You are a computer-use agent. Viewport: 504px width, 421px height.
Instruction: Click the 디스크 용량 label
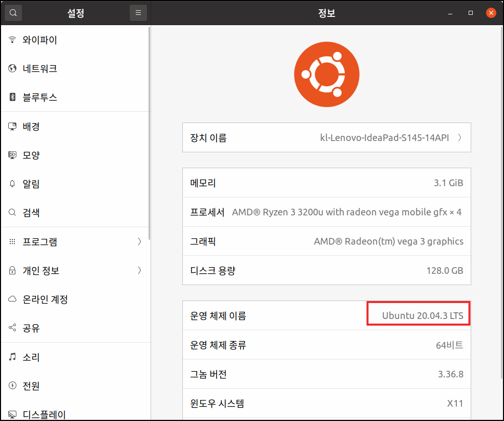click(x=213, y=270)
